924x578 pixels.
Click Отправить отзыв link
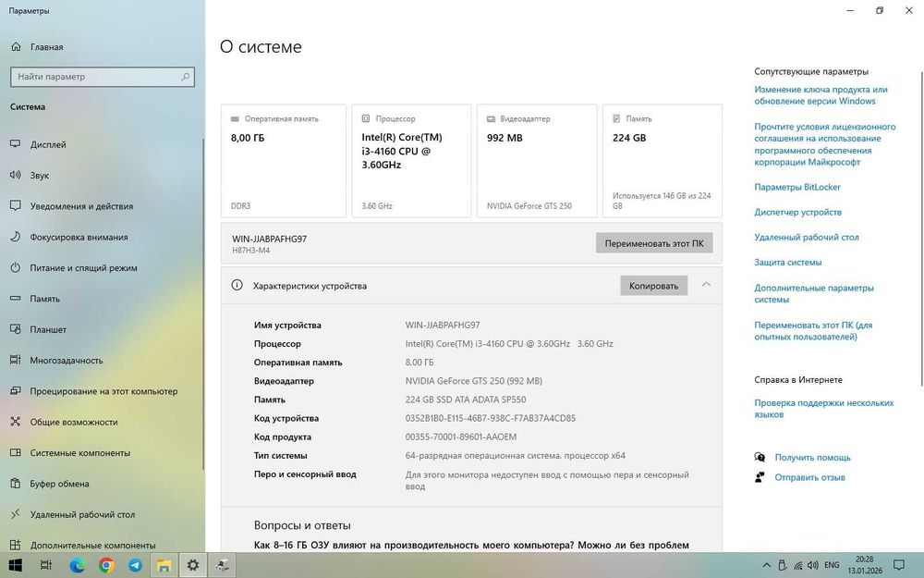click(809, 477)
